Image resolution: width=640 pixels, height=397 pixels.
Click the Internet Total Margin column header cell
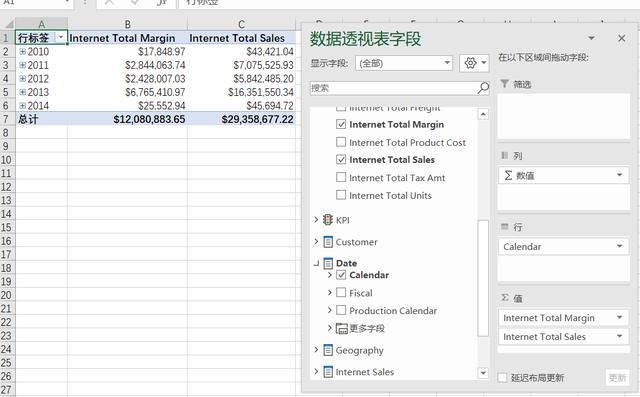pos(127,38)
